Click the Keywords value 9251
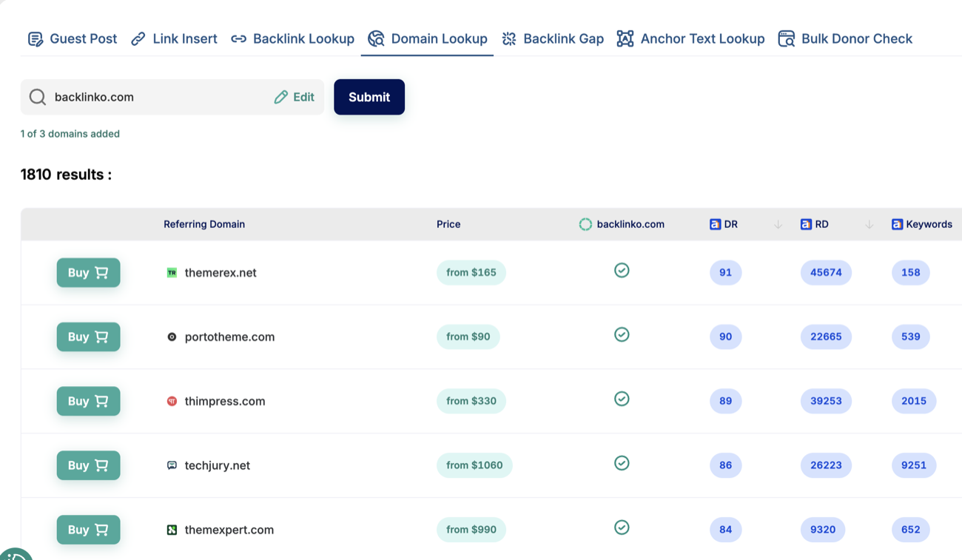The image size is (962, 560). pyautogui.click(x=914, y=465)
